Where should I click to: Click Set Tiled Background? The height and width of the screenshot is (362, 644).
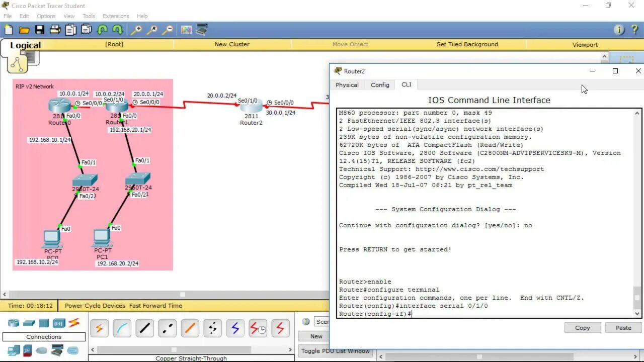(467, 44)
